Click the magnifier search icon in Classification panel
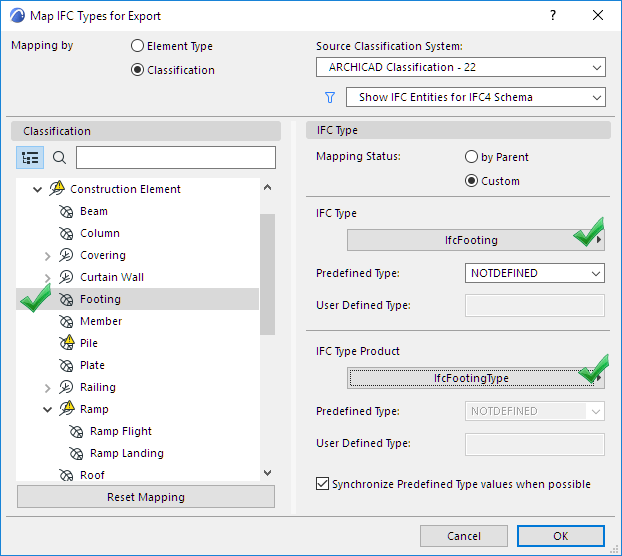Viewport: 622px width, 556px height. [x=60, y=157]
